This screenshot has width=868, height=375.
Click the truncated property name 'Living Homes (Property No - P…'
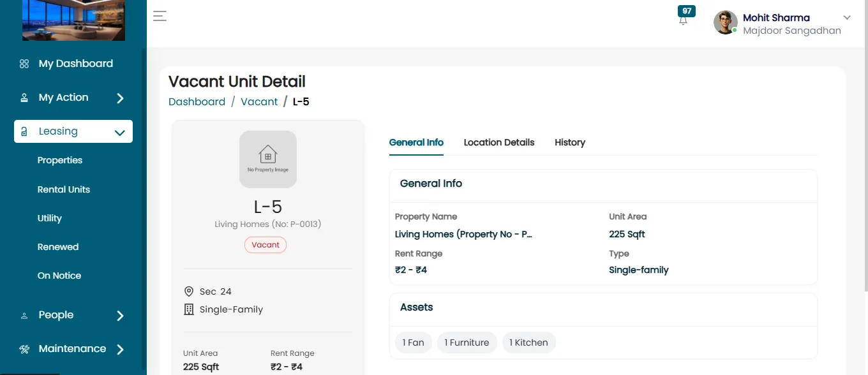(463, 234)
